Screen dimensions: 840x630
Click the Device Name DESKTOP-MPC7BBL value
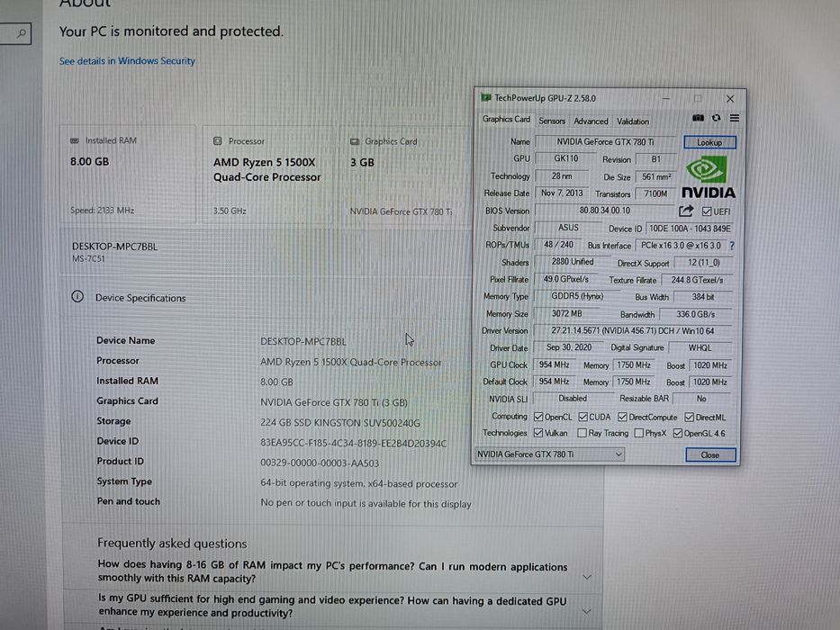pos(303,341)
